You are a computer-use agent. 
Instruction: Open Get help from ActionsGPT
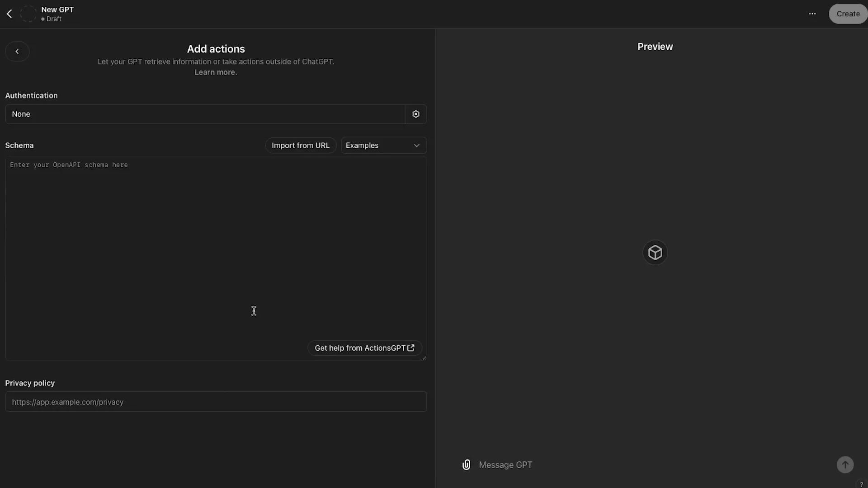coord(364,348)
